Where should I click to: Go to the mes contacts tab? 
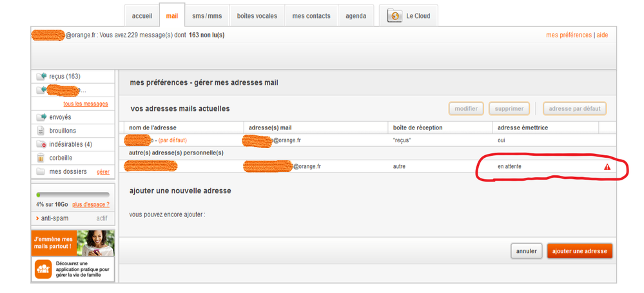tap(311, 16)
